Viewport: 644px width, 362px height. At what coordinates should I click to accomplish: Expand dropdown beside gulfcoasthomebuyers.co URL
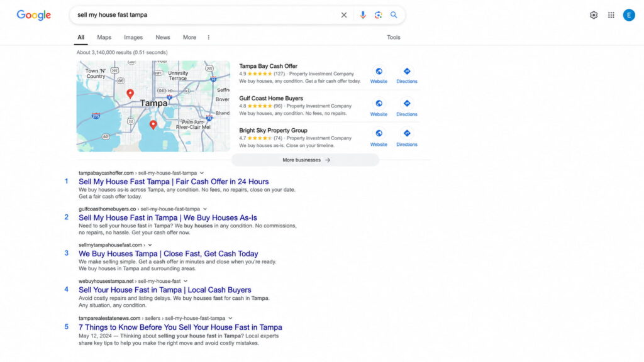[x=205, y=209]
